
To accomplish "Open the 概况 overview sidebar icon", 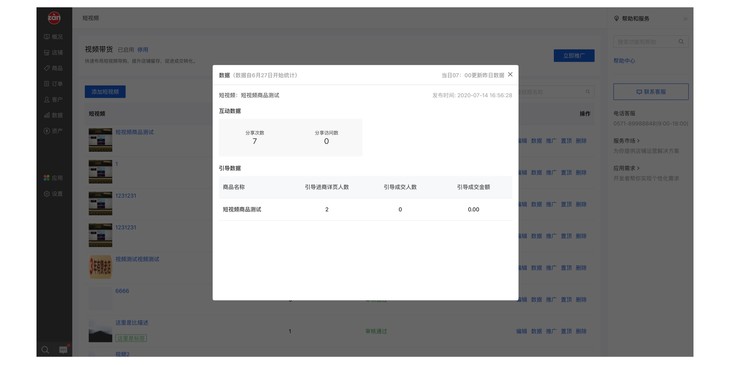I will click(x=47, y=36).
